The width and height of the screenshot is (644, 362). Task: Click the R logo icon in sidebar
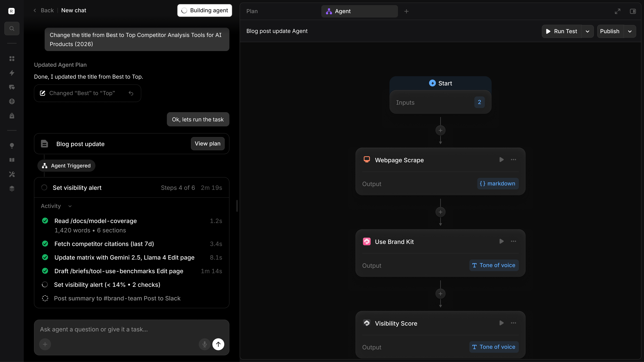[12, 11]
